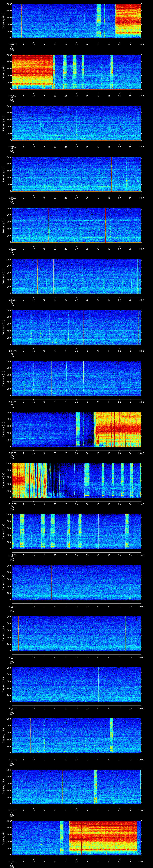Select the spectrogram panel starting at 9:06:00
153x868 pixels.
coord(77,276)
